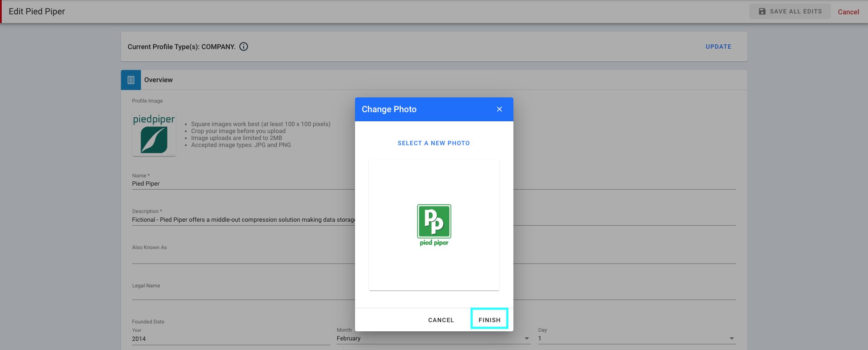
Task: Click the Finish button in dialog
Action: [x=489, y=320]
